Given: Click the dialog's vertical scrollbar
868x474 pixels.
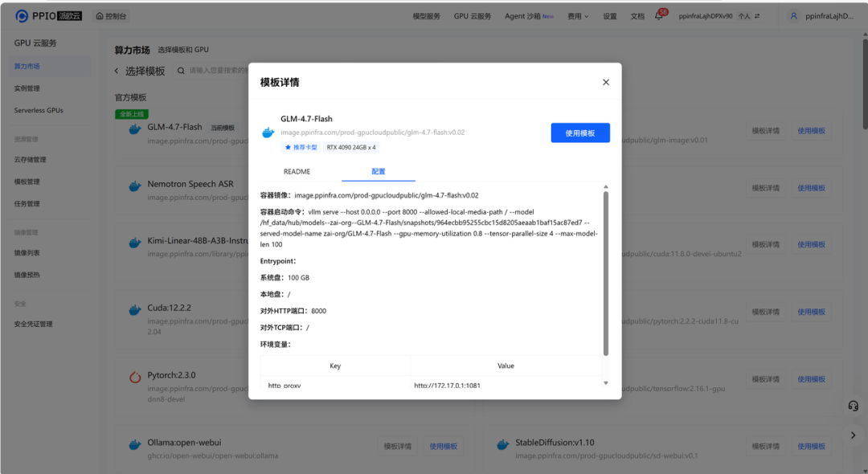Looking at the screenshot, I should (606, 273).
